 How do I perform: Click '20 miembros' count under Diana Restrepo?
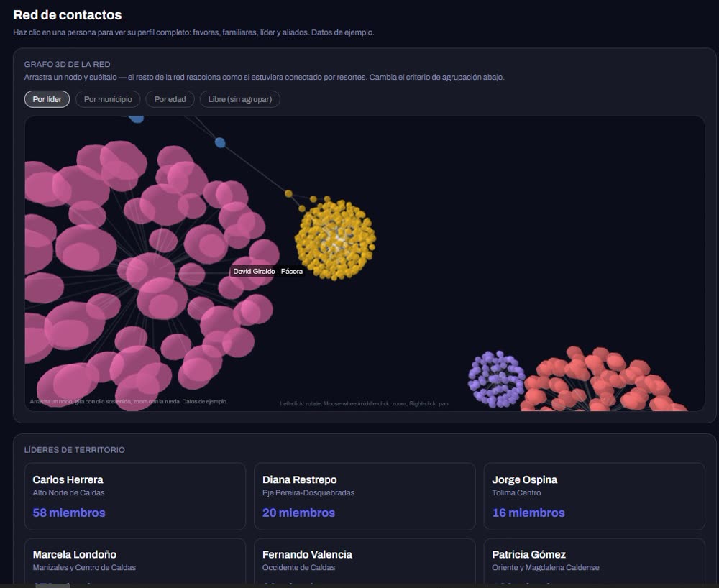(298, 513)
